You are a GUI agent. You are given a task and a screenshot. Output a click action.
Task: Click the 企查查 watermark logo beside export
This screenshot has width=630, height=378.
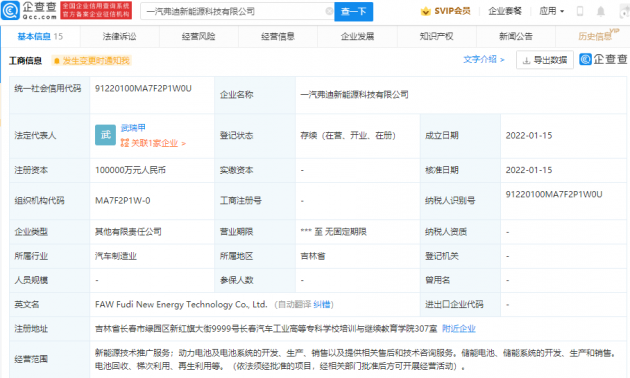tap(603, 59)
